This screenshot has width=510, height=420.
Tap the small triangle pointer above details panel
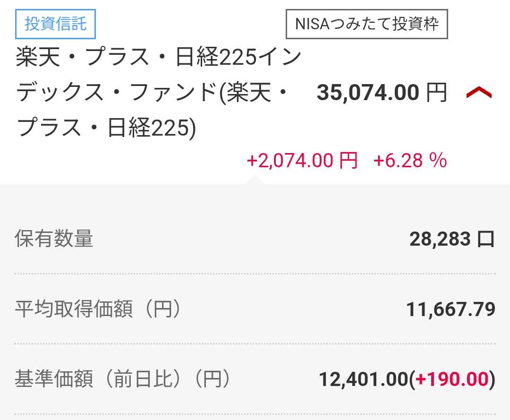pos(255,180)
